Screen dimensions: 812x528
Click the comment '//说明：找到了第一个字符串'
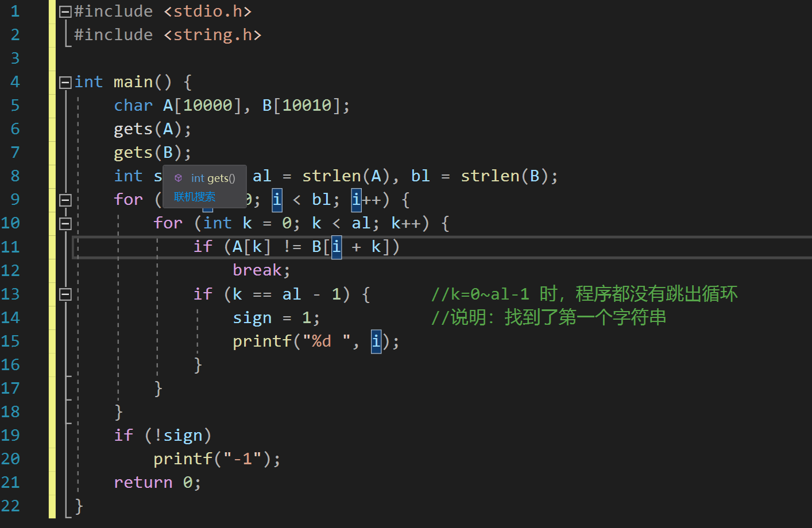click(548, 317)
